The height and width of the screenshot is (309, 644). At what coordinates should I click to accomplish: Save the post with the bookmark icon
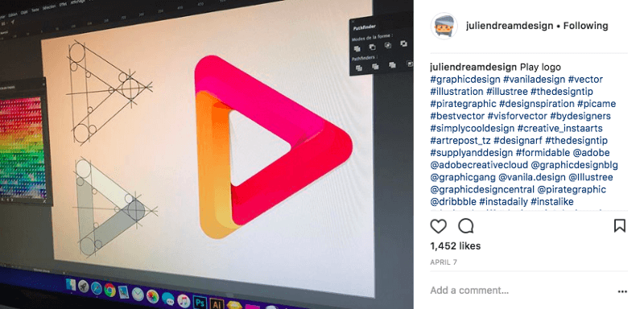(x=620, y=226)
